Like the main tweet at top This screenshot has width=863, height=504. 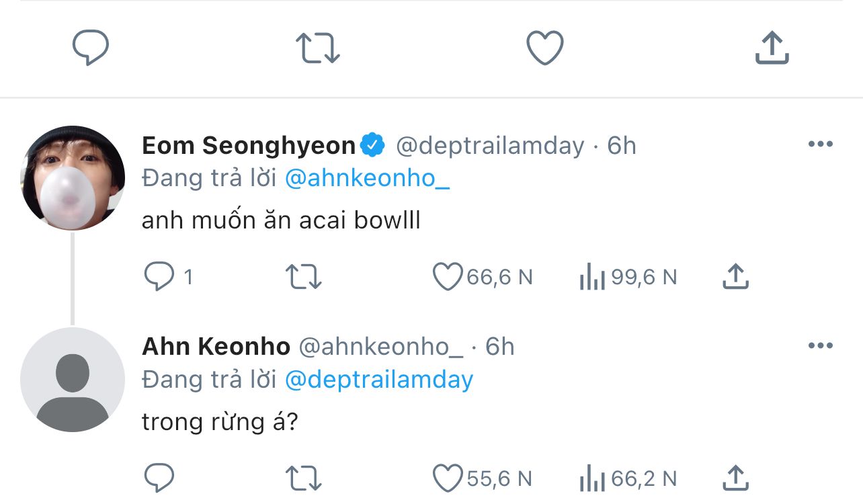pos(544,48)
